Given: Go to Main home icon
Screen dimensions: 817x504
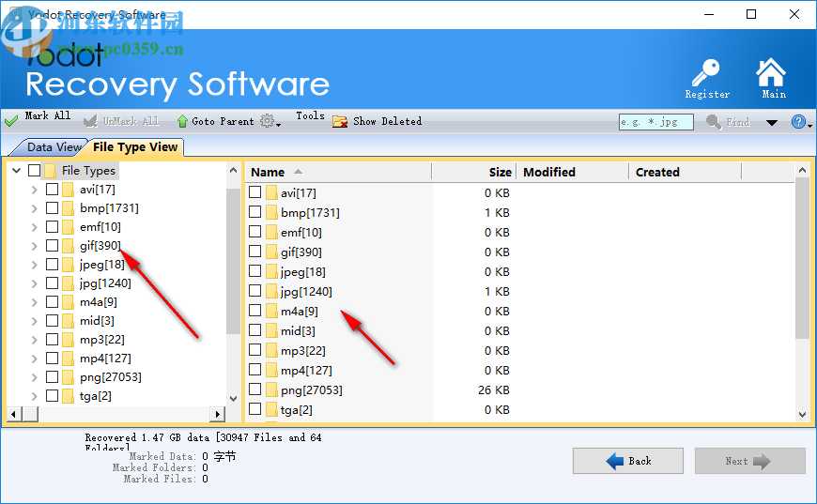Looking at the screenshot, I should [x=771, y=72].
